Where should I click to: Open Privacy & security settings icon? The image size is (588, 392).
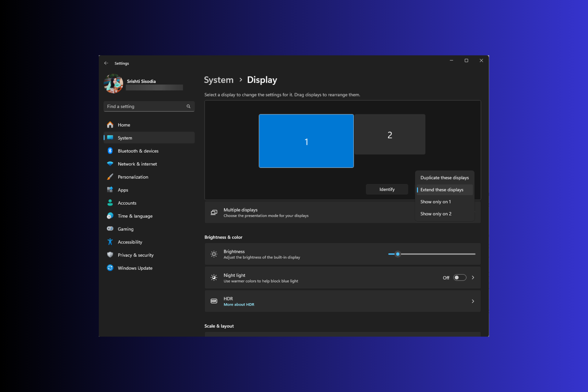pos(110,254)
